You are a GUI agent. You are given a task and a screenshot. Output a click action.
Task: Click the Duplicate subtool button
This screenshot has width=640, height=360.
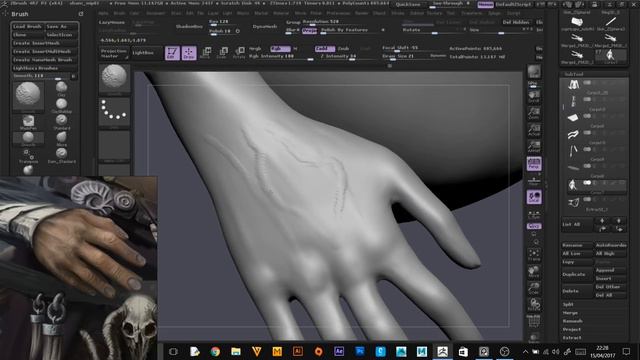[x=577, y=274]
